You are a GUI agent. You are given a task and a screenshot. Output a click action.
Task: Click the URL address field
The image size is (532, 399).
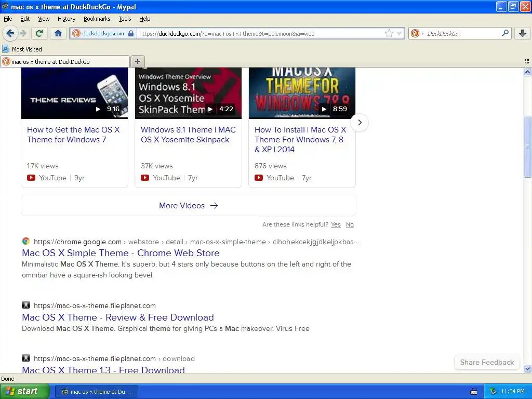(x=260, y=33)
